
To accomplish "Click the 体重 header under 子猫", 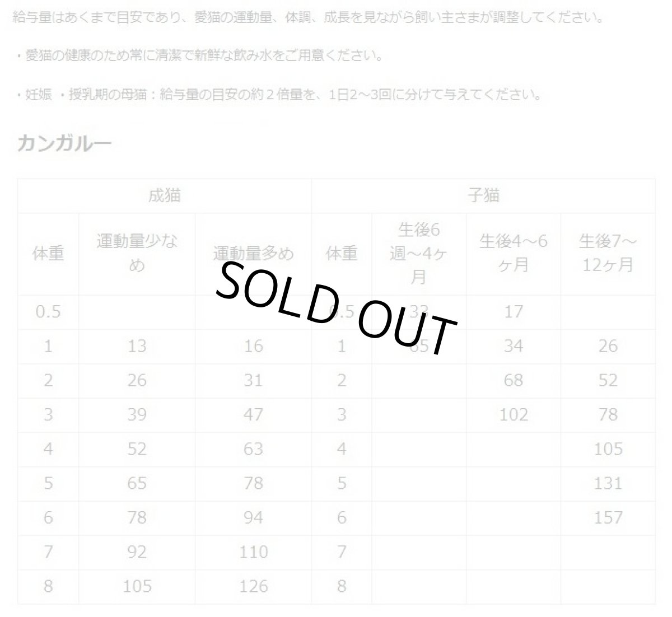I will click(342, 254).
